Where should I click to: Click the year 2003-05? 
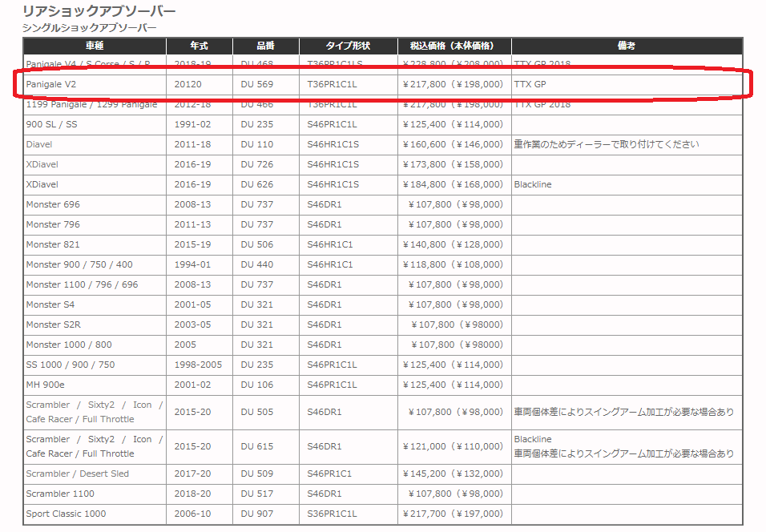pos(192,324)
